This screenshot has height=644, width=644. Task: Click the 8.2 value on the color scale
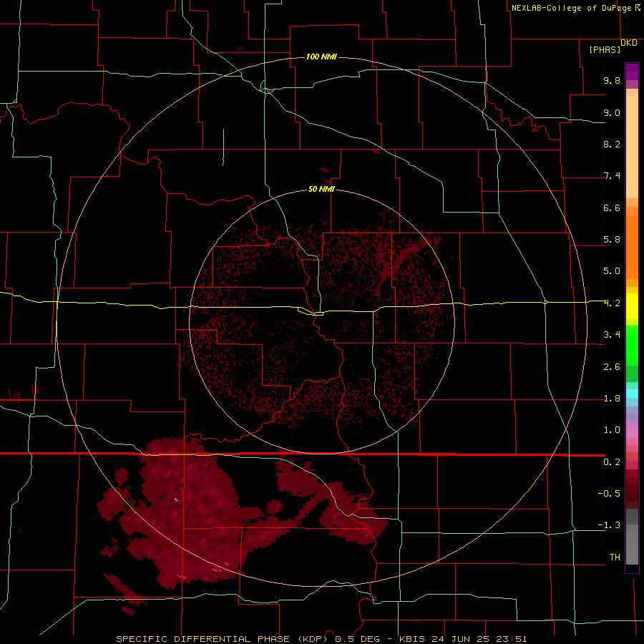612,144
